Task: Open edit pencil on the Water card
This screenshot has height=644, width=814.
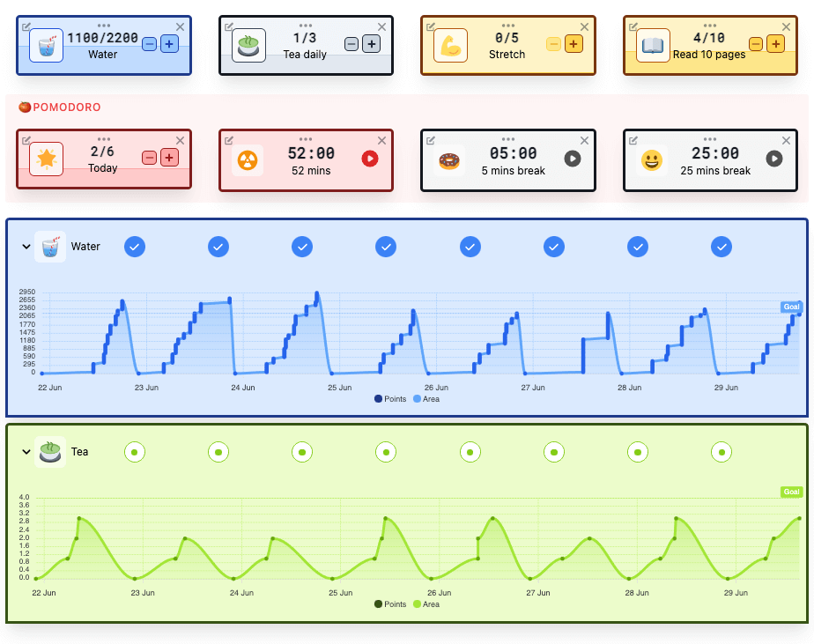Action: click(x=26, y=26)
